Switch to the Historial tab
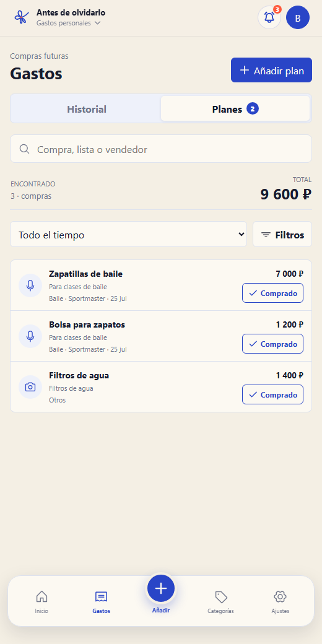The height and width of the screenshot is (644, 322). [x=87, y=109]
